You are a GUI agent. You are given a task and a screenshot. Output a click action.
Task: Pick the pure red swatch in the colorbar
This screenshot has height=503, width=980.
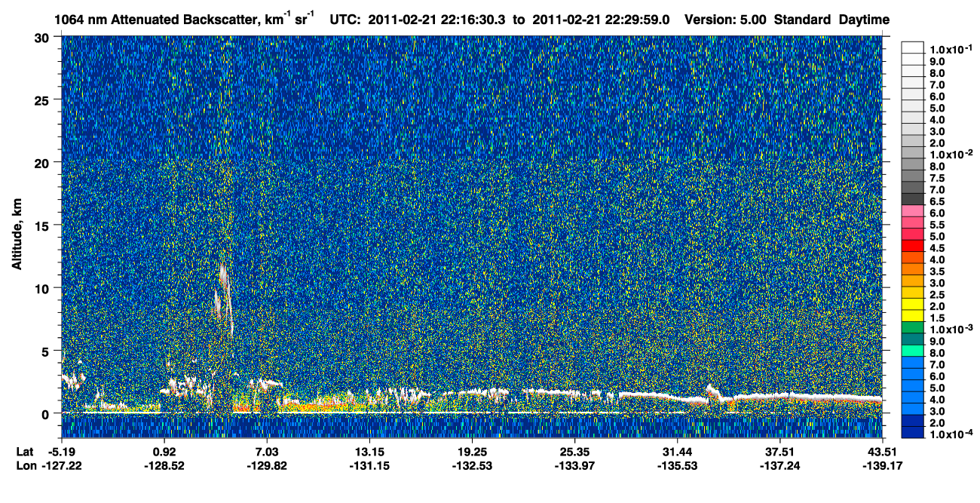[x=912, y=246]
